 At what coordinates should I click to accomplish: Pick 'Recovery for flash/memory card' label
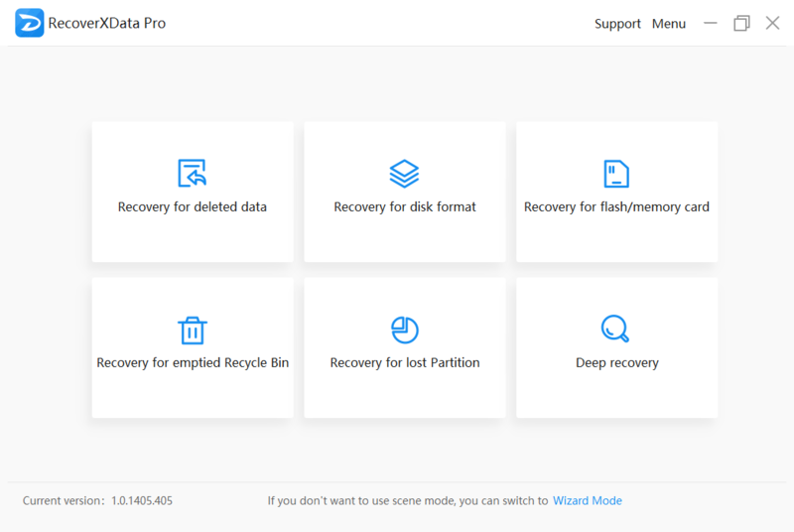click(x=616, y=207)
